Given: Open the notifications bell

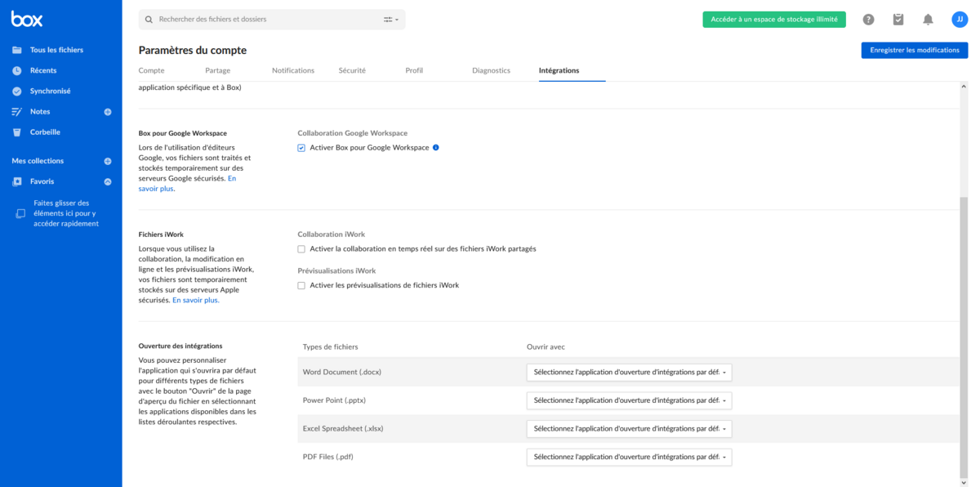Looking at the screenshot, I should 928,20.
